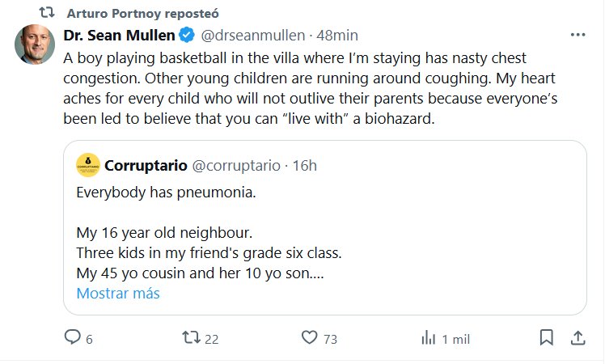Click the share upload arrow icon
The image size is (605, 364).
pyautogui.click(x=577, y=337)
